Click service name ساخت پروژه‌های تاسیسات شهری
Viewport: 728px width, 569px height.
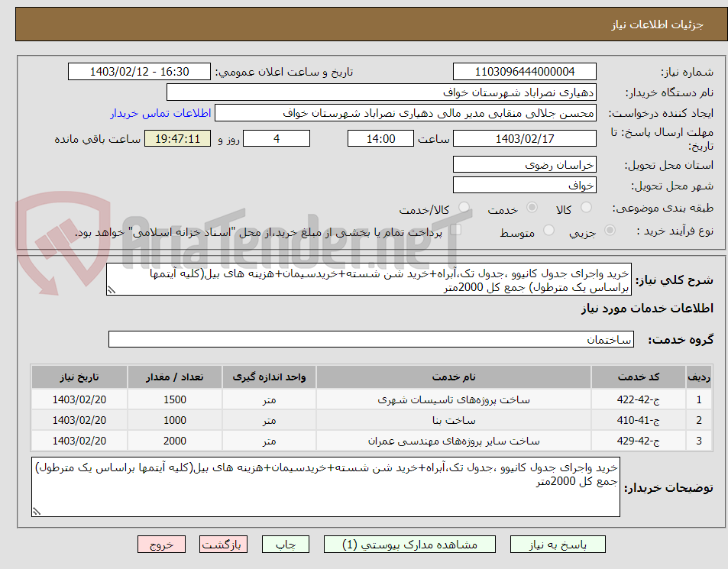tap(454, 399)
